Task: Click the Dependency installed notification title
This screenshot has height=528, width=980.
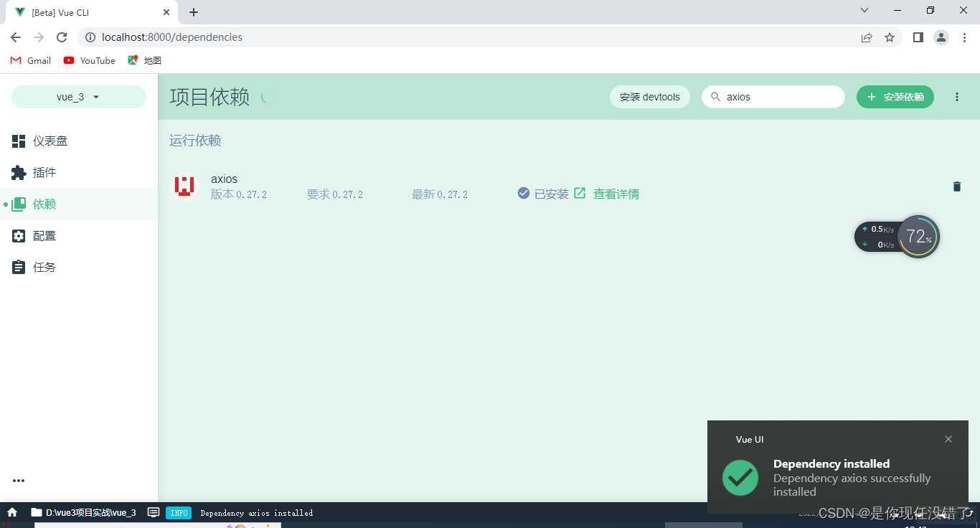Action: coord(831,464)
